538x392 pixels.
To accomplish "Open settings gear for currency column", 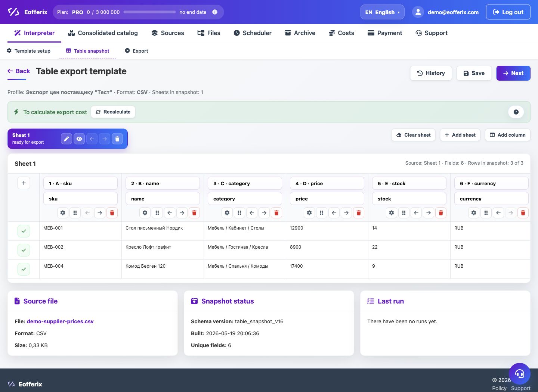I will pyautogui.click(x=474, y=213).
